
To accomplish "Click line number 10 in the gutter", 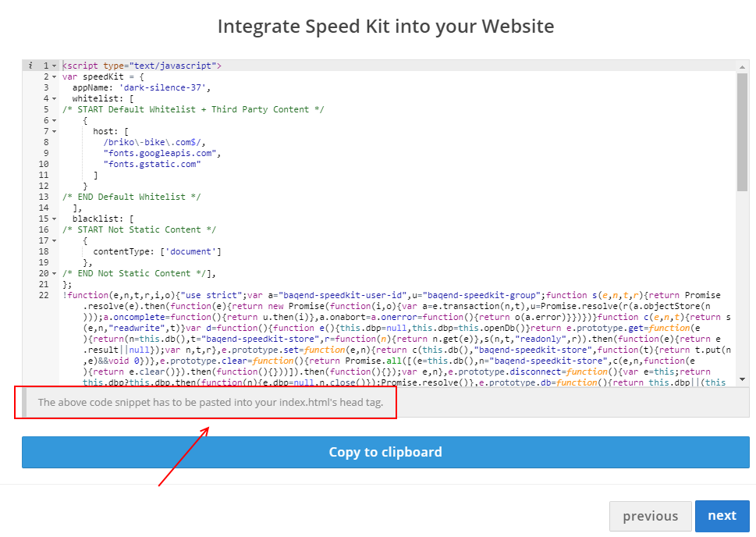I will [x=44, y=165].
